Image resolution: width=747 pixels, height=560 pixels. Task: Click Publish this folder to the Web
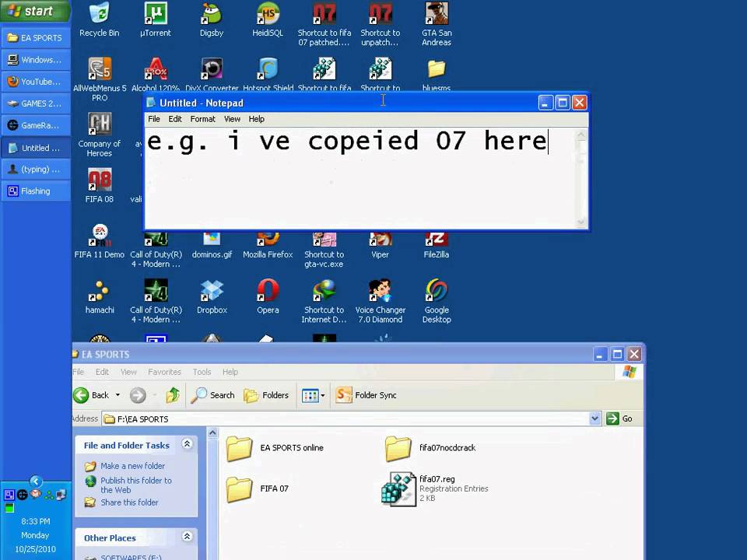(135, 485)
